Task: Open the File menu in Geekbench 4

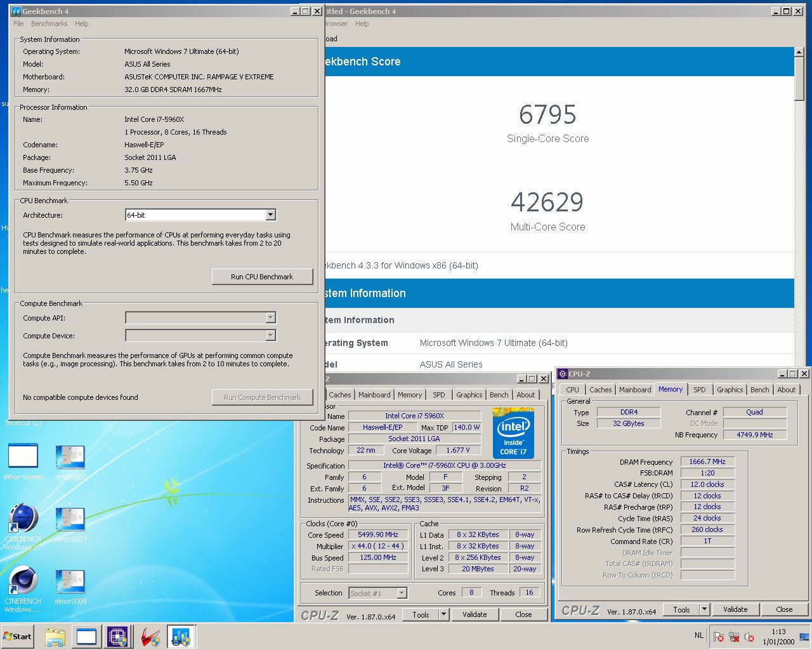Action: [18, 23]
